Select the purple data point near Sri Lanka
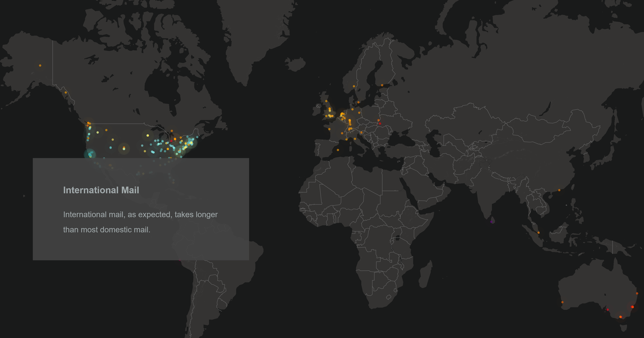The image size is (644, 338). [491, 222]
